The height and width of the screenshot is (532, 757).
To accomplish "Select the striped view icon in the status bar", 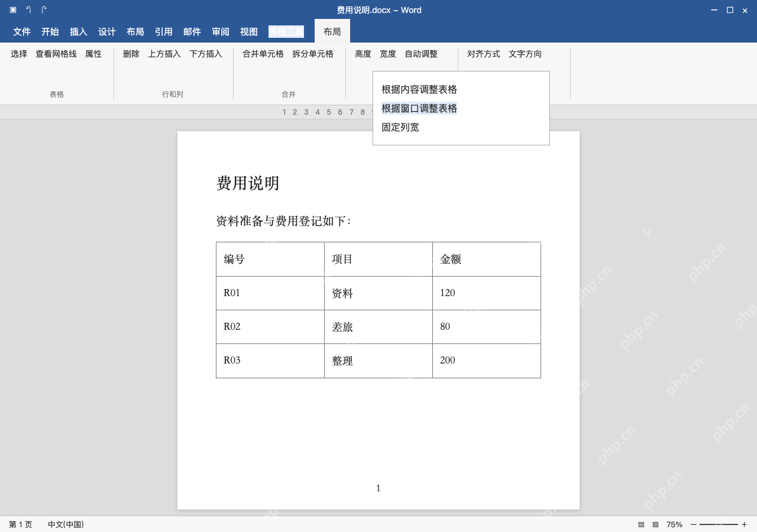I will 641,524.
